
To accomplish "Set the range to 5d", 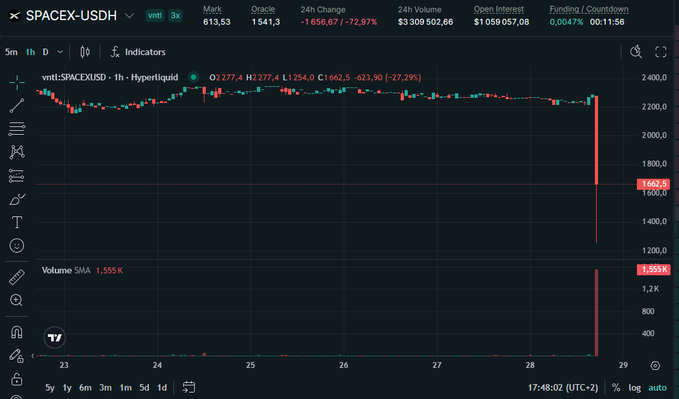I will [x=144, y=388].
